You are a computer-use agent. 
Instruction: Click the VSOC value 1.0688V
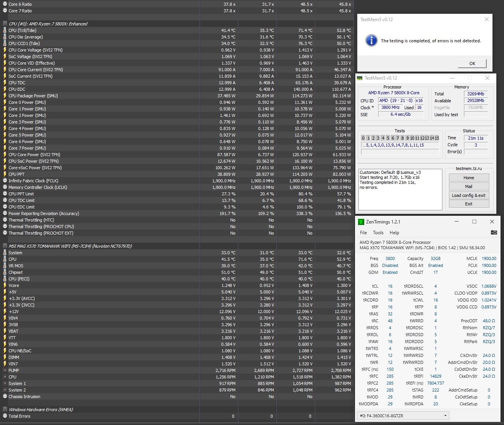[489, 286]
